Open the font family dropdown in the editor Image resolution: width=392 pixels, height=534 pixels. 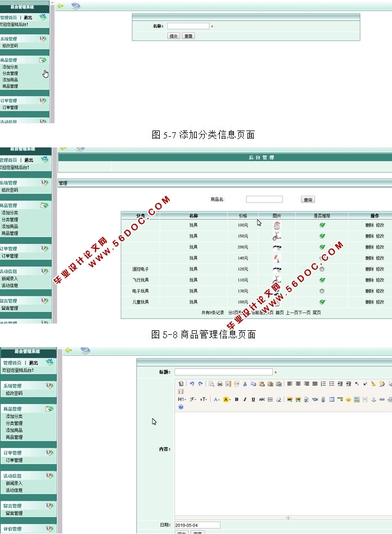pyautogui.click(x=193, y=400)
